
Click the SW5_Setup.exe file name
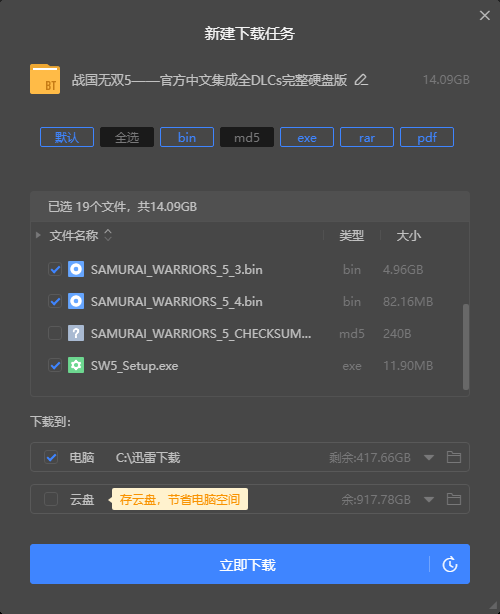134,366
